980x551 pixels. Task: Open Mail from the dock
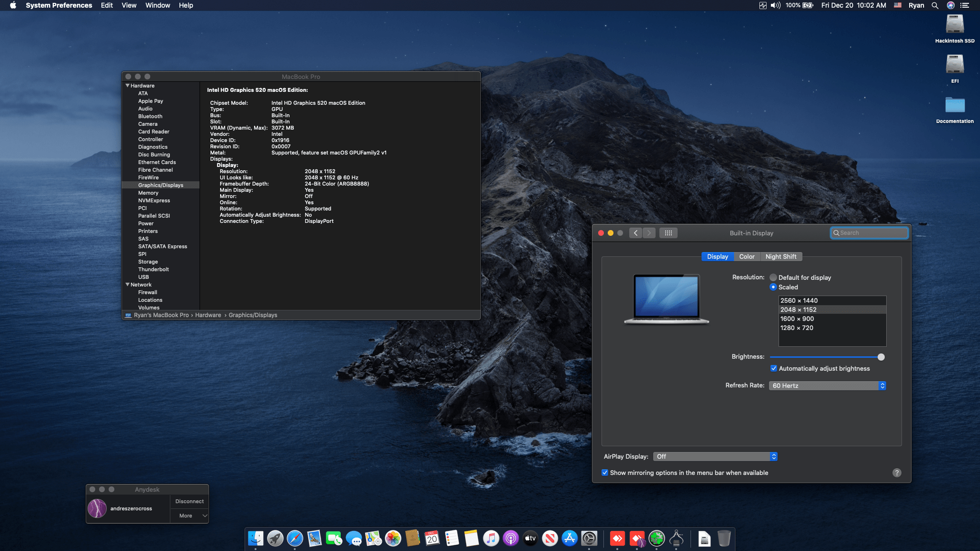[314, 539]
